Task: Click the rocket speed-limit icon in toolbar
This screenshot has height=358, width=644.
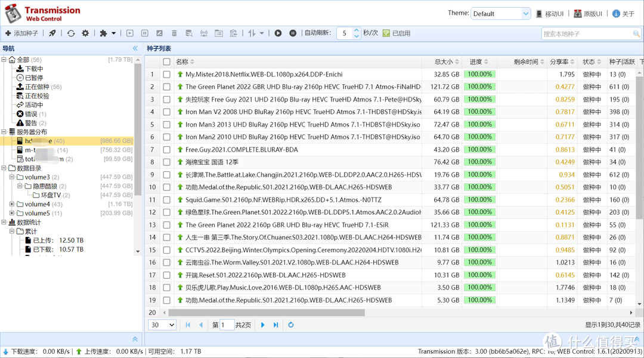Action: [52, 33]
